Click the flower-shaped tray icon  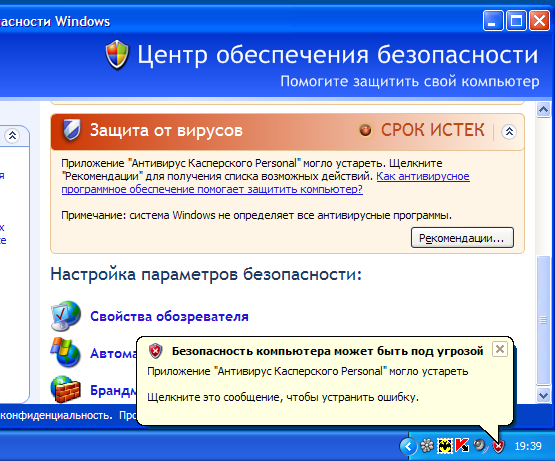(427, 446)
